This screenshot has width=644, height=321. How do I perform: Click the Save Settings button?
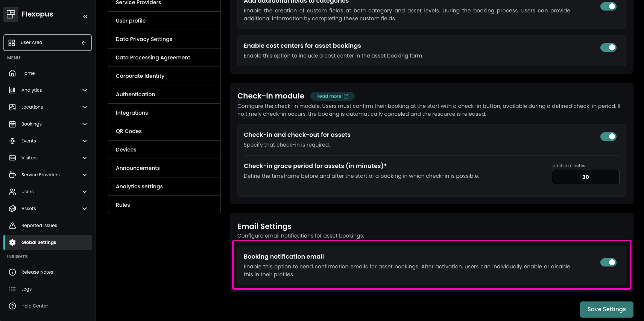click(606, 309)
